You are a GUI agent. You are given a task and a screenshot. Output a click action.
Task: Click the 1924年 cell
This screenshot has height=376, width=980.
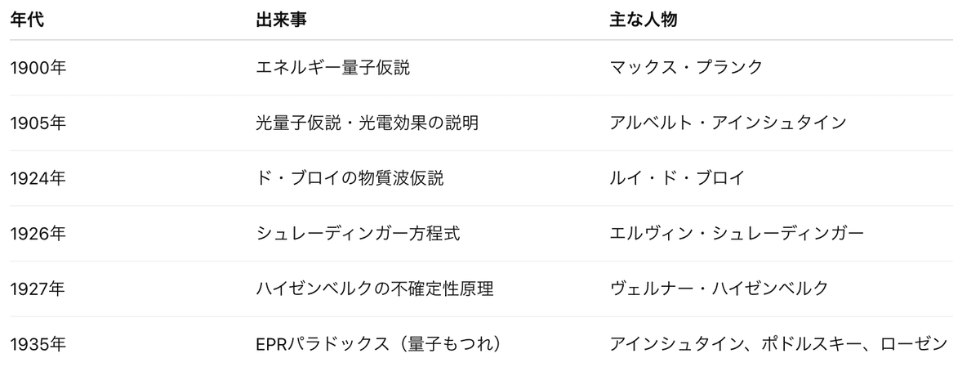coord(38,178)
